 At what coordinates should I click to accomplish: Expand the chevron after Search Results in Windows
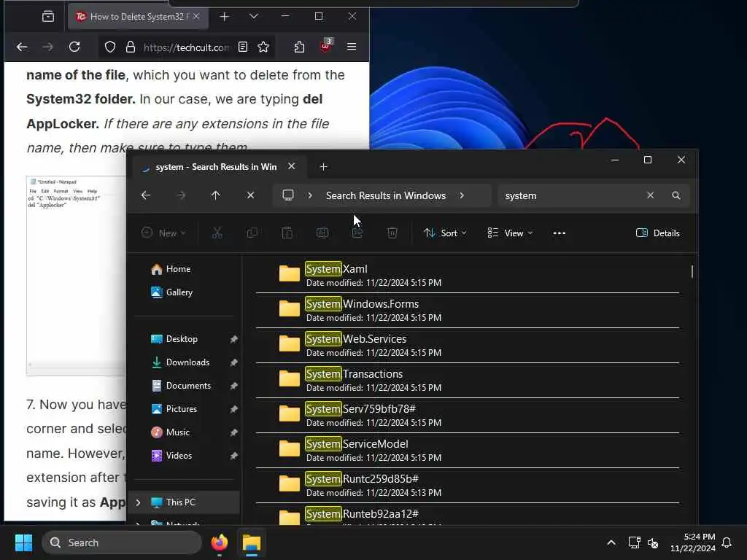(x=462, y=195)
